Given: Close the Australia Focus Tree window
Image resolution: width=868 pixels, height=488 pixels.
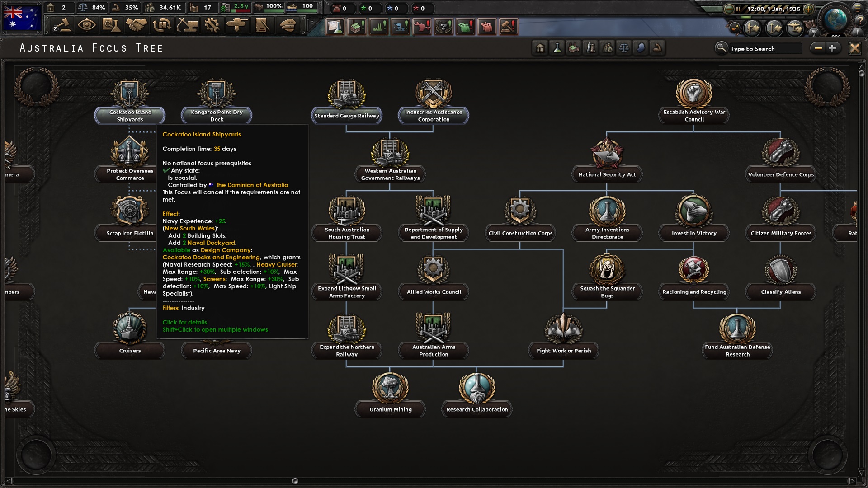Looking at the screenshot, I should 854,48.
